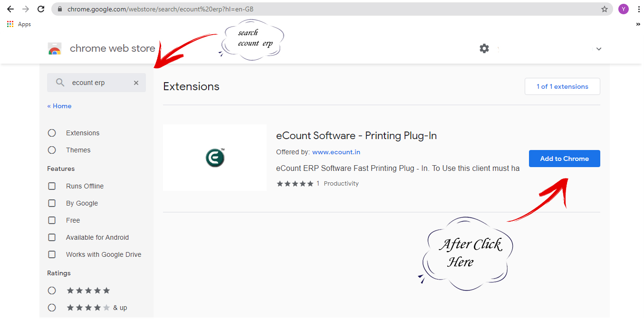The width and height of the screenshot is (644, 319).
Task: Expand the account dropdown arrow beside the gear
Action: tap(599, 49)
